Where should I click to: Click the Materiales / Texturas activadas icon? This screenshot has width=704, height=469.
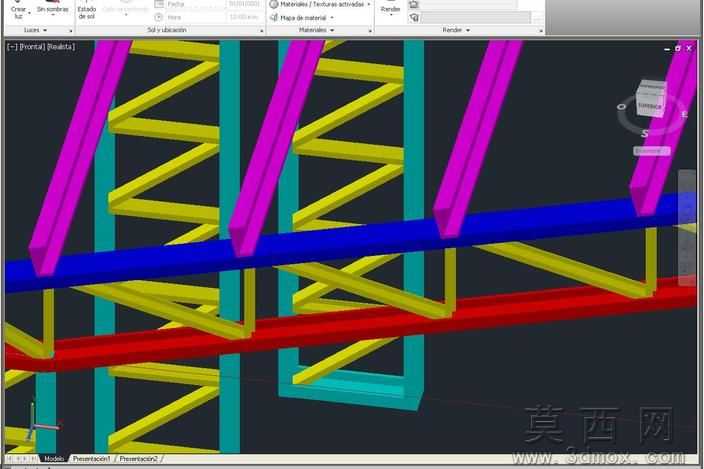[x=274, y=4]
